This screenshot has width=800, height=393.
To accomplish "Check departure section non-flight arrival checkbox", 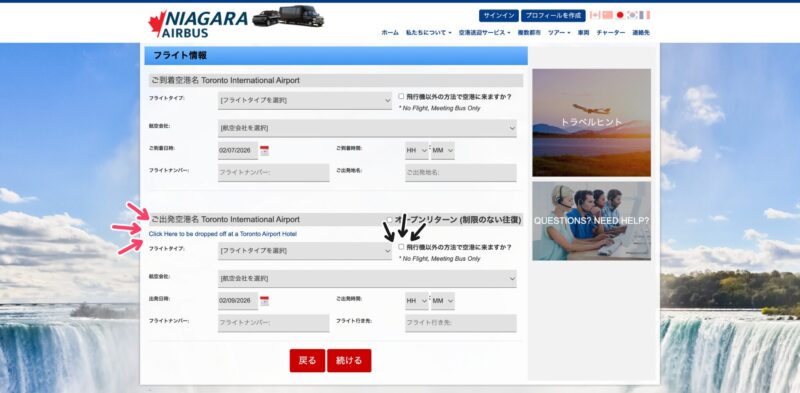I will tap(401, 247).
